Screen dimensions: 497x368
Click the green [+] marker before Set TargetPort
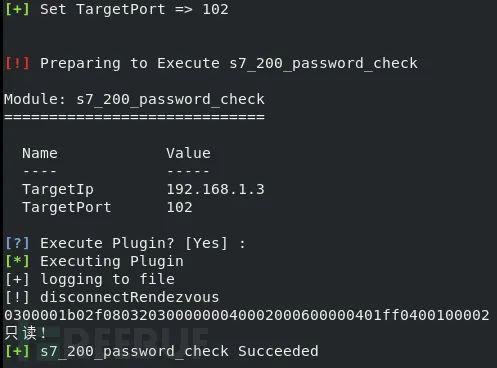click(18, 9)
